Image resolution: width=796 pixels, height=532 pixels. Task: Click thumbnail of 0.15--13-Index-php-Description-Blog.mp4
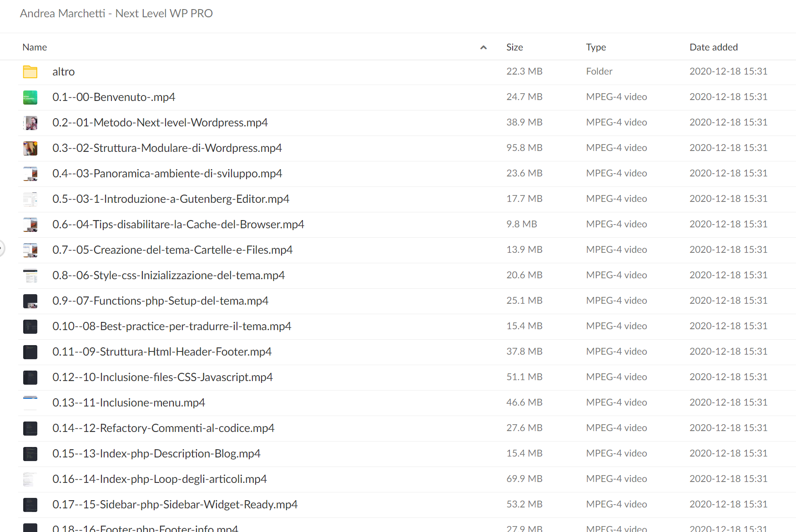pyautogui.click(x=30, y=454)
